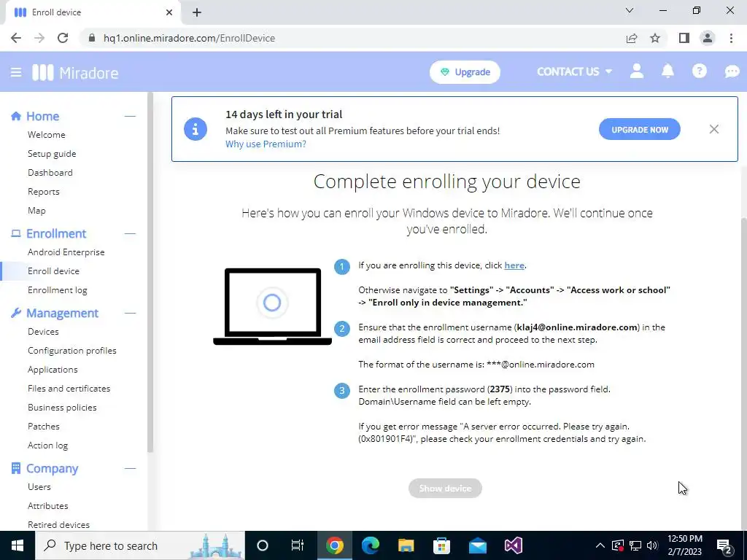The image size is (747, 560).
Task: Open the hamburger navigation menu
Action: [x=16, y=72]
